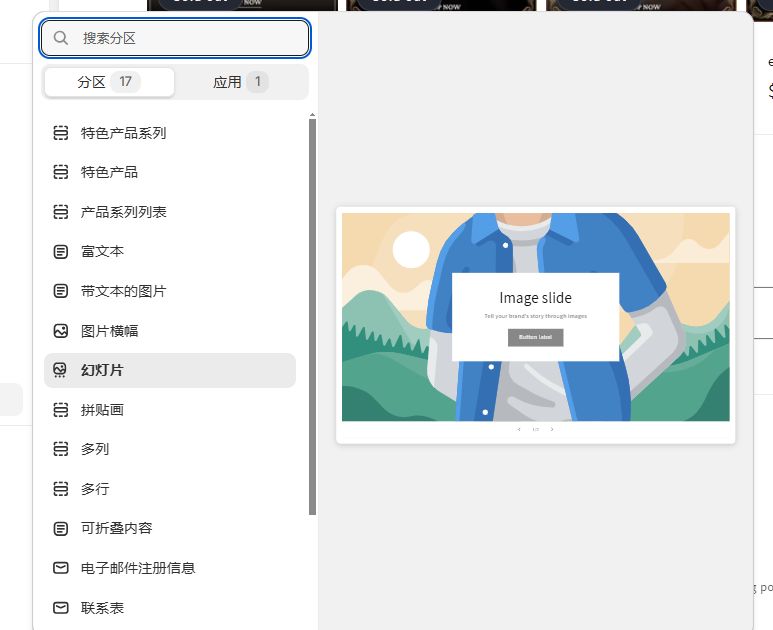This screenshot has width=773, height=630.
Task: Click the section list scrollbar
Action: point(313,317)
